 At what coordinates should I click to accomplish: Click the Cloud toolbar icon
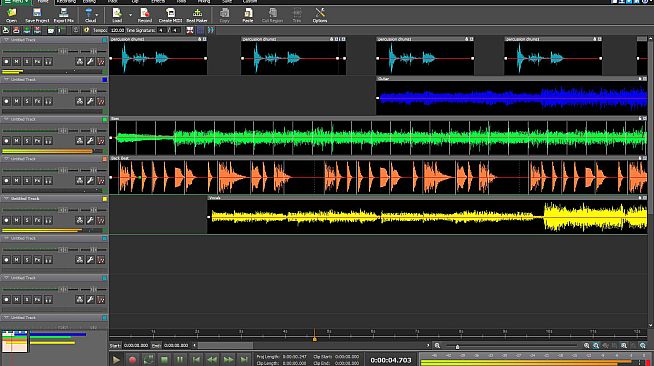(x=89, y=15)
